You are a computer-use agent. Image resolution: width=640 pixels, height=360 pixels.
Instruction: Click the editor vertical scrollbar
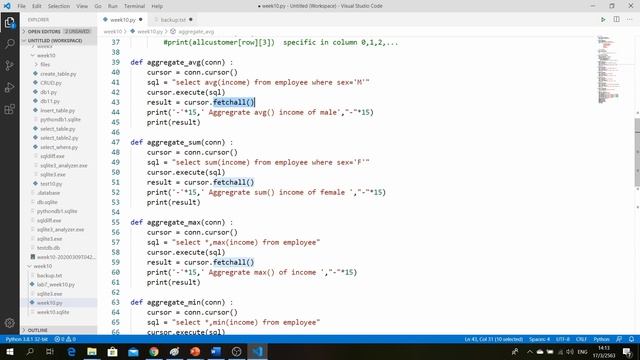coord(637,153)
